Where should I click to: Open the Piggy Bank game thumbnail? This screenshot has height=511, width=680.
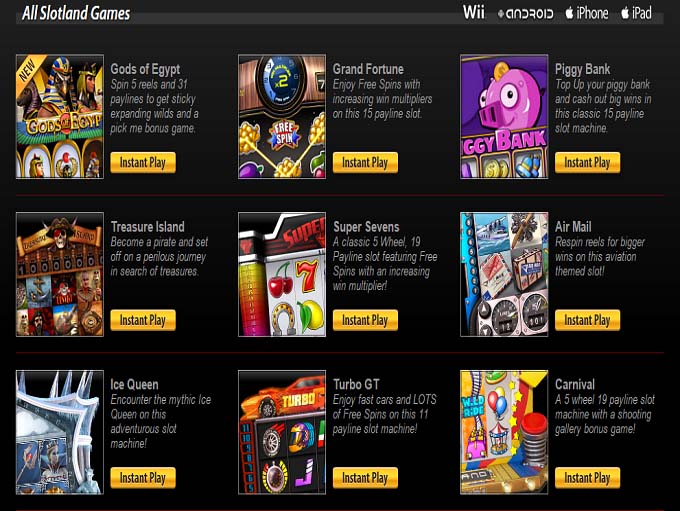[504, 116]
